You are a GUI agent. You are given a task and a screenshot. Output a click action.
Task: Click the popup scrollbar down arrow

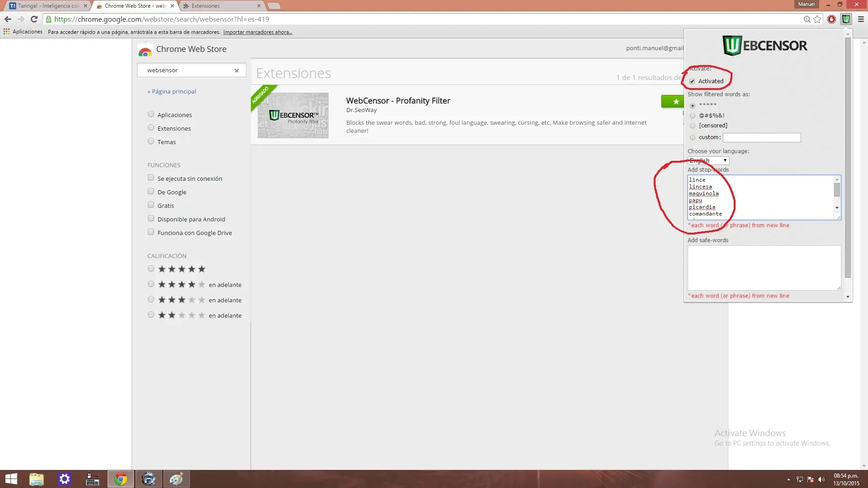[x=848, y=297]
